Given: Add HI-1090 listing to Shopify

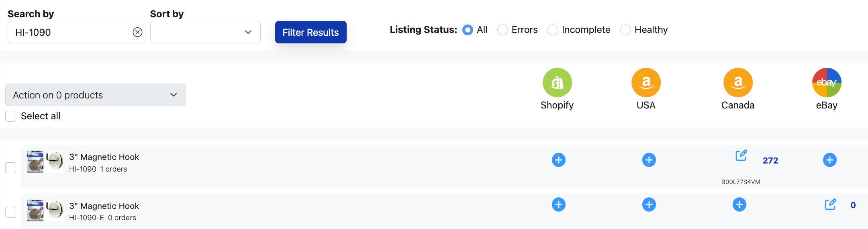Looking at the screenshot, I should [558, 160].
